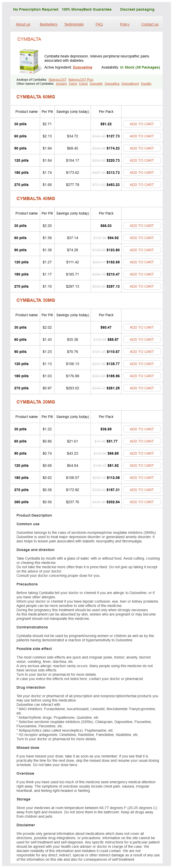173x868 pixels.
Task: Open the Contact us link
Action: tap(150, 24)
